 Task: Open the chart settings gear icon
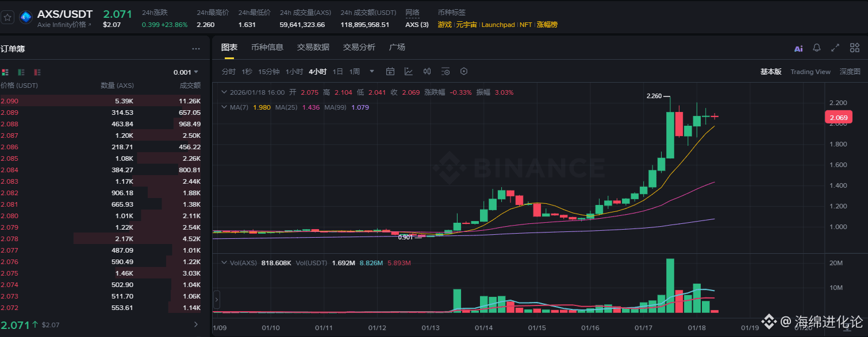tap(463, 71)
